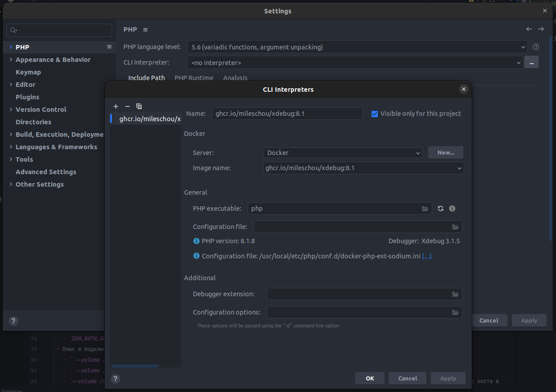Viewport: 556px width, 392px height.
Task: Remove selected interpreter with minus icon
Action: [127, 106]
